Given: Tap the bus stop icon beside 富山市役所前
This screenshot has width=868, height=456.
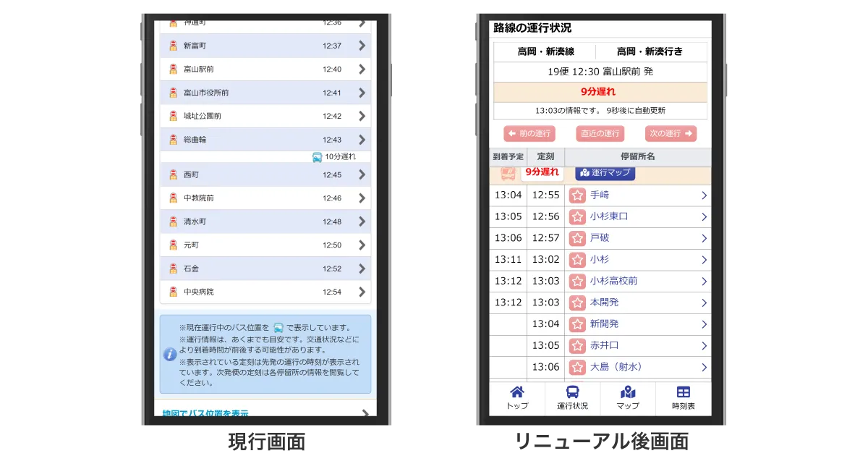Looking at the screenshot, I should click(173, 93).
